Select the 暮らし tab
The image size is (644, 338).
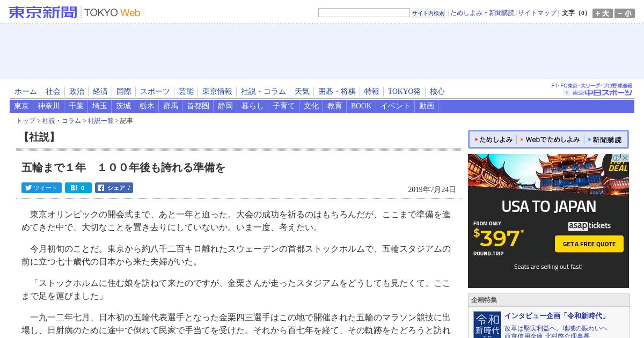click(253, 106)
